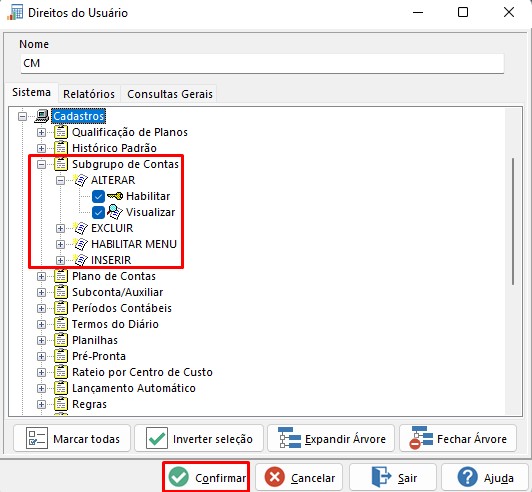Select the Cadastros tree label
This screenshot has height=492, width=532.
click(78, 116)
